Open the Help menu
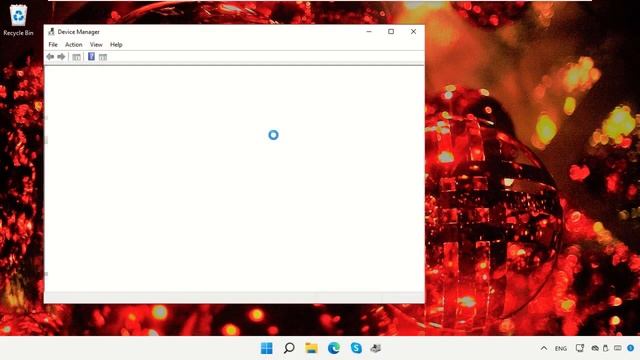Viewport: 640px width, 360px height. point(116,44)
